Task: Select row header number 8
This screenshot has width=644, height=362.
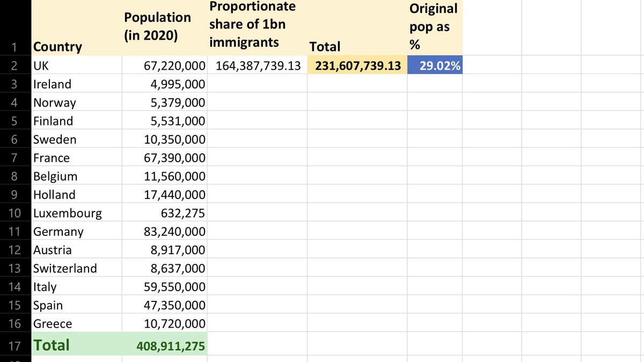Action: pyautogui.click(x=16, y=176)
